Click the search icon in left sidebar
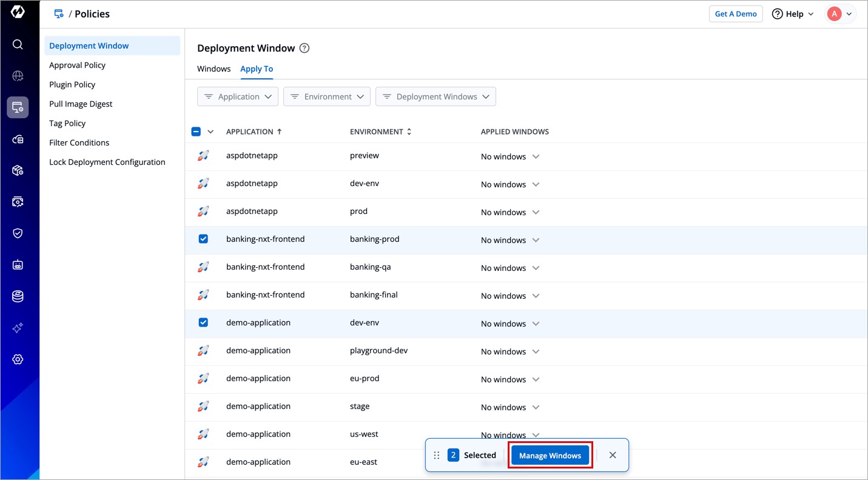The width and height of the screenshot is (868, 480). coord(18,44)
